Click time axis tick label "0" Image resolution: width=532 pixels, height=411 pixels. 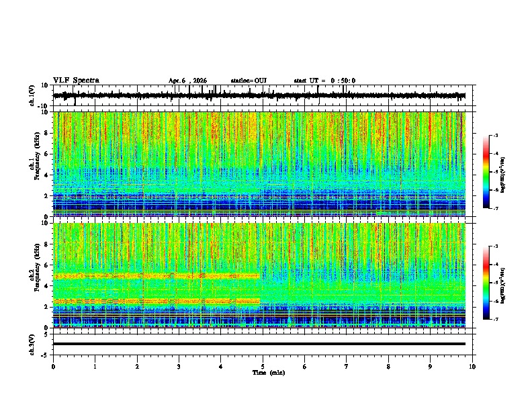(53, 367)
